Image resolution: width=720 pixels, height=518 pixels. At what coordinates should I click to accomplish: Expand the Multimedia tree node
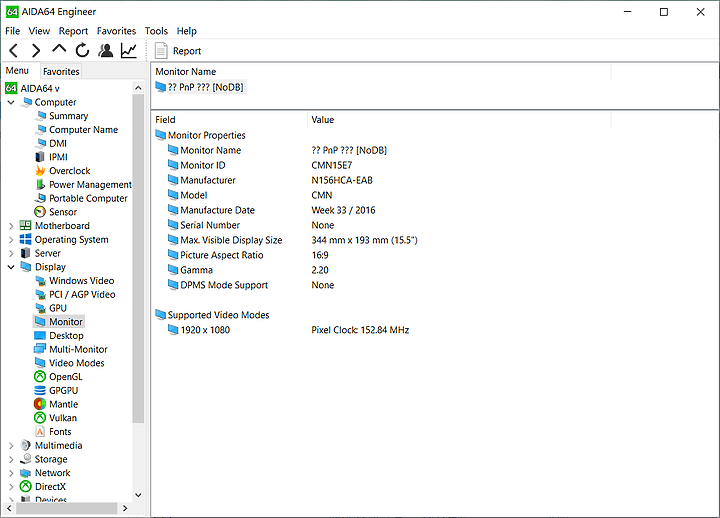point(11,446)
